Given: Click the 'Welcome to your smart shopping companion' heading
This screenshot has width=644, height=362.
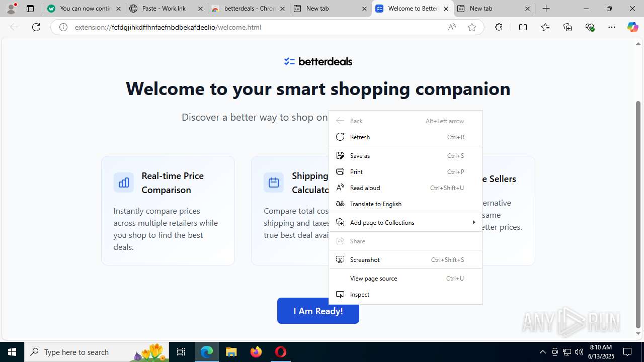Looking at the screenshot, I should click(x=318, y=88).
